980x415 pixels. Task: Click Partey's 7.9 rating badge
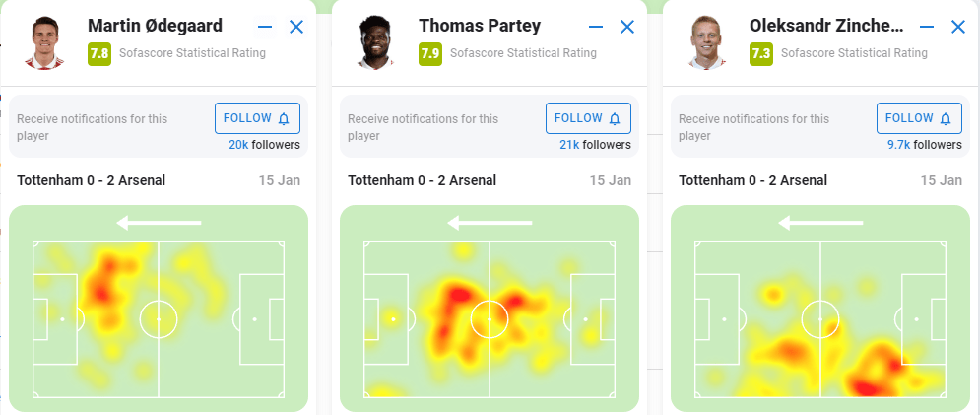429,53
